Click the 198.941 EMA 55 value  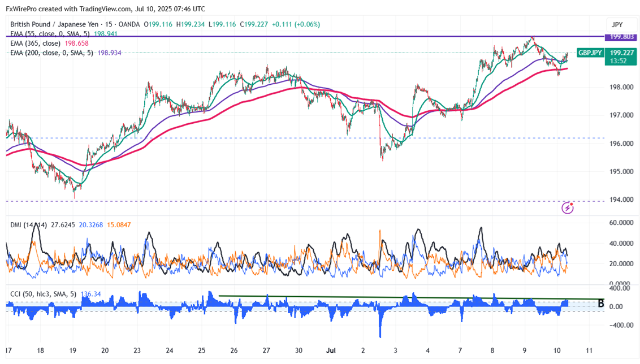[105, 34]
